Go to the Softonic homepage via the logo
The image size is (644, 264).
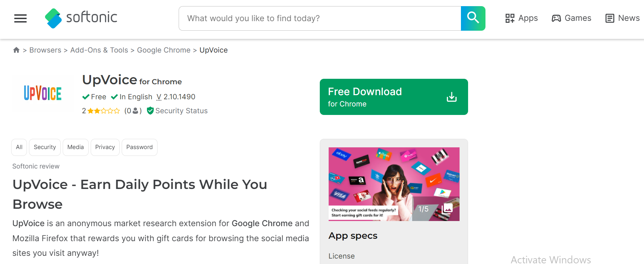(x=81, y=18)
